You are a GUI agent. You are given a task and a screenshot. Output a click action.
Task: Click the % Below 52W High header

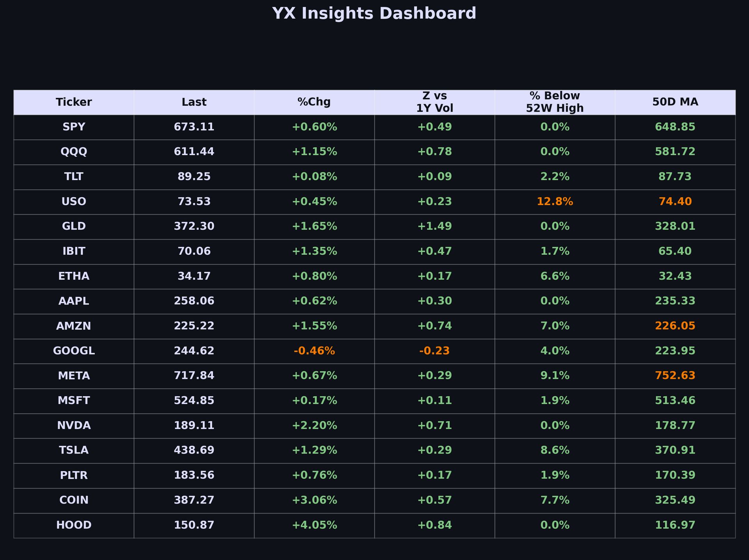pyautogui.click(x=555, y=102)
